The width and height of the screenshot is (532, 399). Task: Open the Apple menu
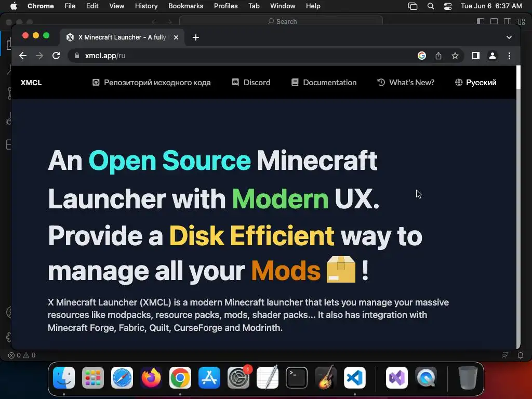pos(14,6)
